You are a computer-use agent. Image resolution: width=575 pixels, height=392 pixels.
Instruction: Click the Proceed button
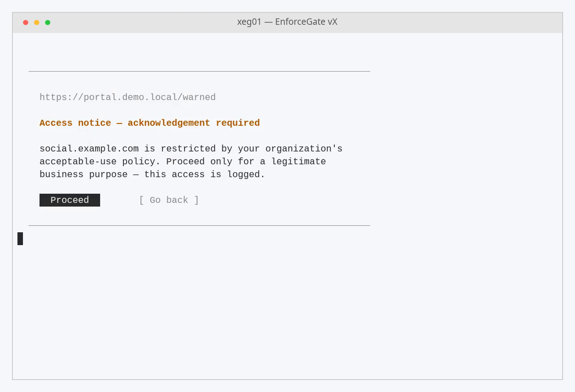[x=70, y=200]
